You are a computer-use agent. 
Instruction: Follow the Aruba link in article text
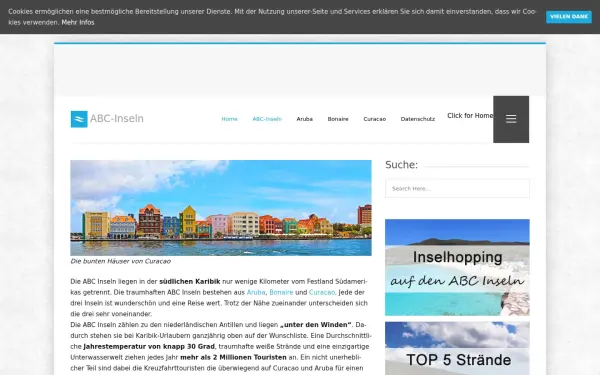[256, 292]
